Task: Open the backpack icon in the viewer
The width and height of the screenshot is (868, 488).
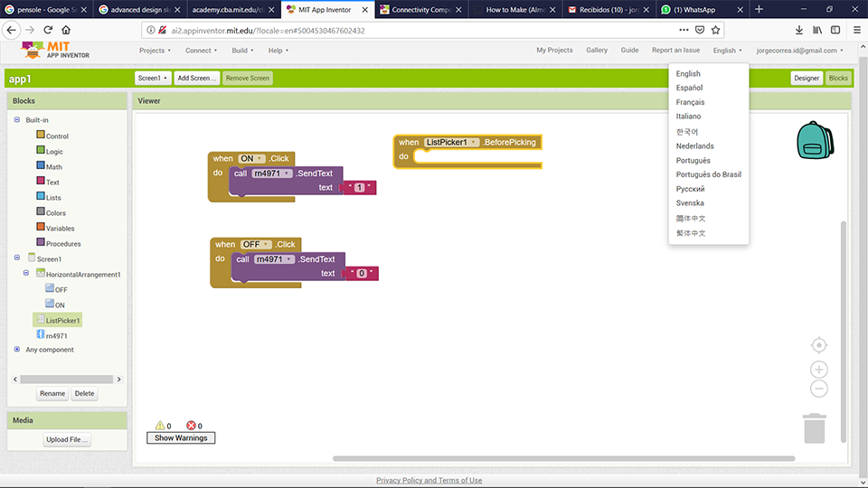Action: click(815, 140)
